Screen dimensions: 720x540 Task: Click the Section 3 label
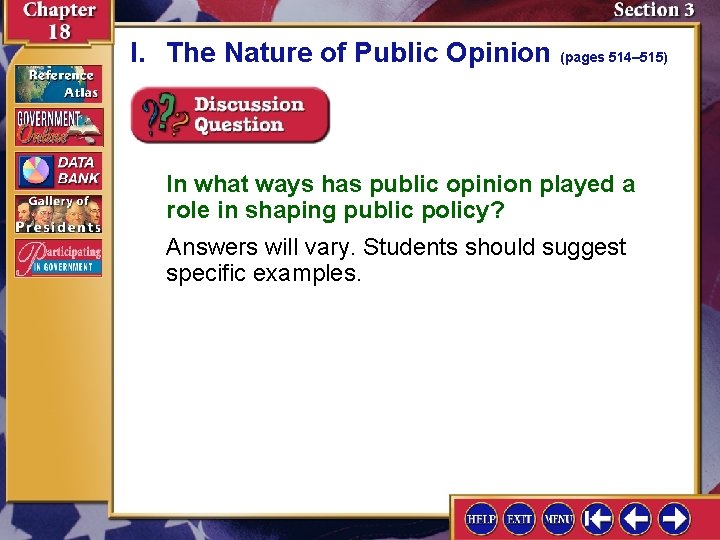click(653, 10)
